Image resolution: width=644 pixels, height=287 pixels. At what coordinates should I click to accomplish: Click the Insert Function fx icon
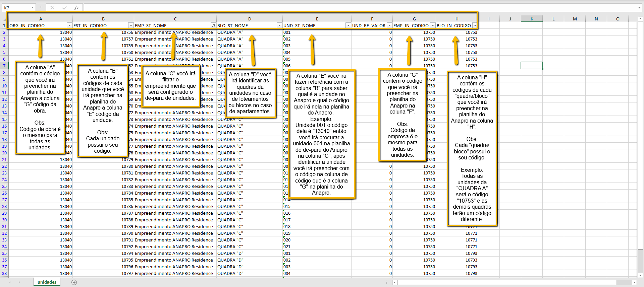click(x=76, y=7)
